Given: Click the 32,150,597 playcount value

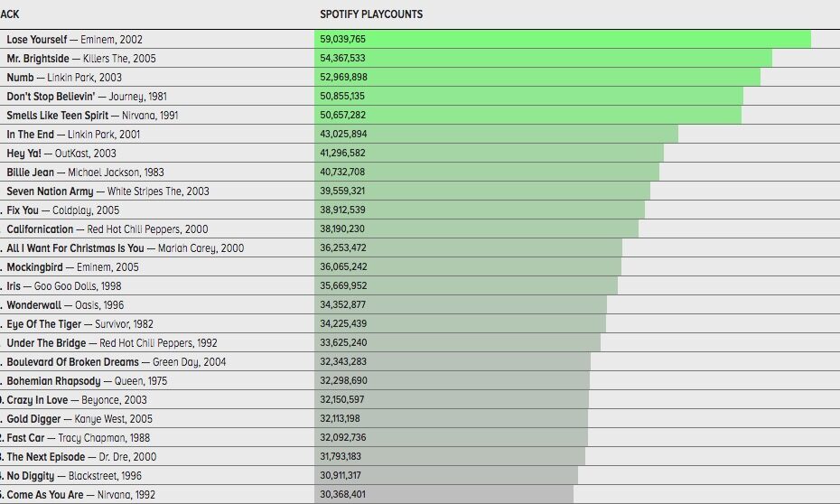Looking at the screenshot, I should coord(342,399).
